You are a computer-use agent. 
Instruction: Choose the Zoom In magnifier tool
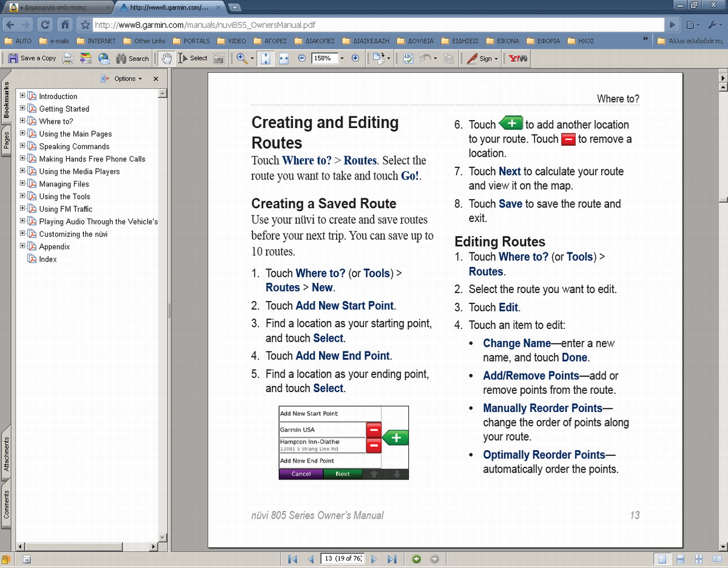point(242,58)
